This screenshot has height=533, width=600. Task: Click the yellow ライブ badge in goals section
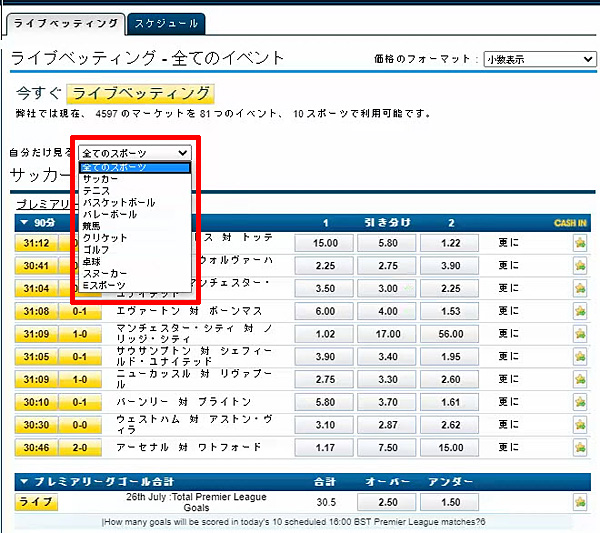(36, 502)
